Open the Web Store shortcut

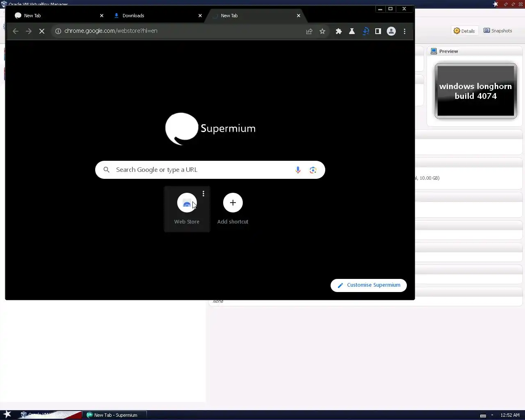coord(187,209)
